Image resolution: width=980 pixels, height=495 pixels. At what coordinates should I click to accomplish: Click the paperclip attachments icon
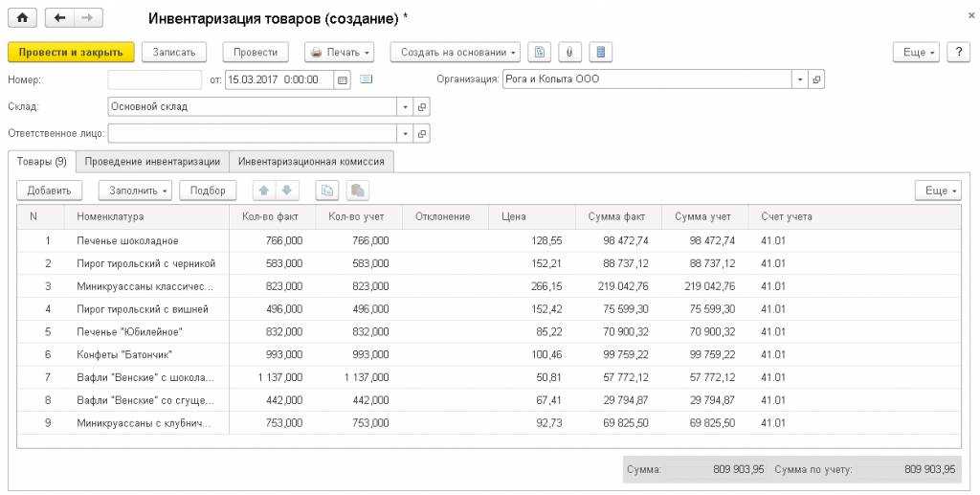coord(569,53)
